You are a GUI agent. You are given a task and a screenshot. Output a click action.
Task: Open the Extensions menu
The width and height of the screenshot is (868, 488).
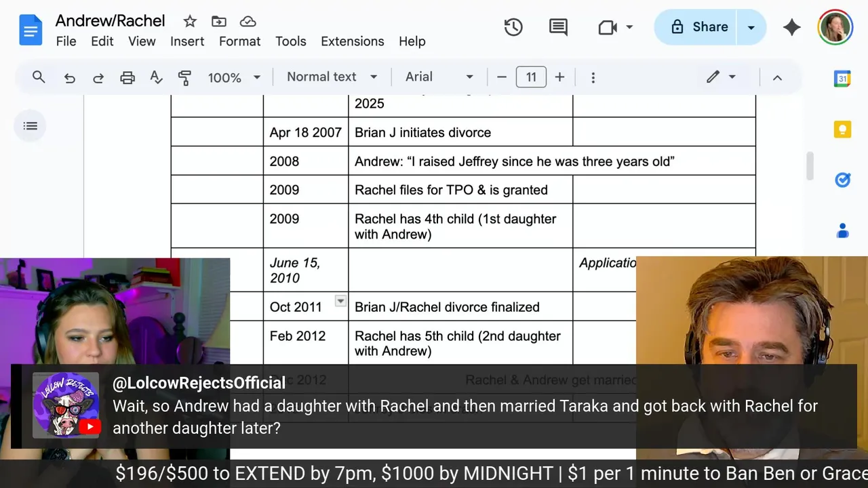353,41
